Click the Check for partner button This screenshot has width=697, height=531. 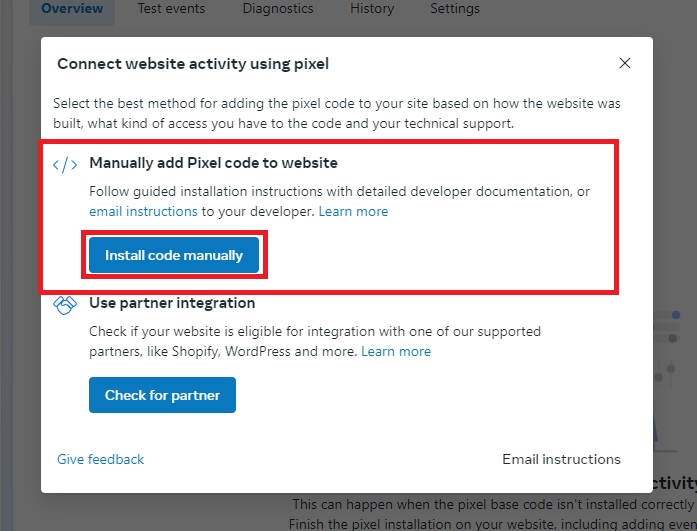click(x=162, y=395)
